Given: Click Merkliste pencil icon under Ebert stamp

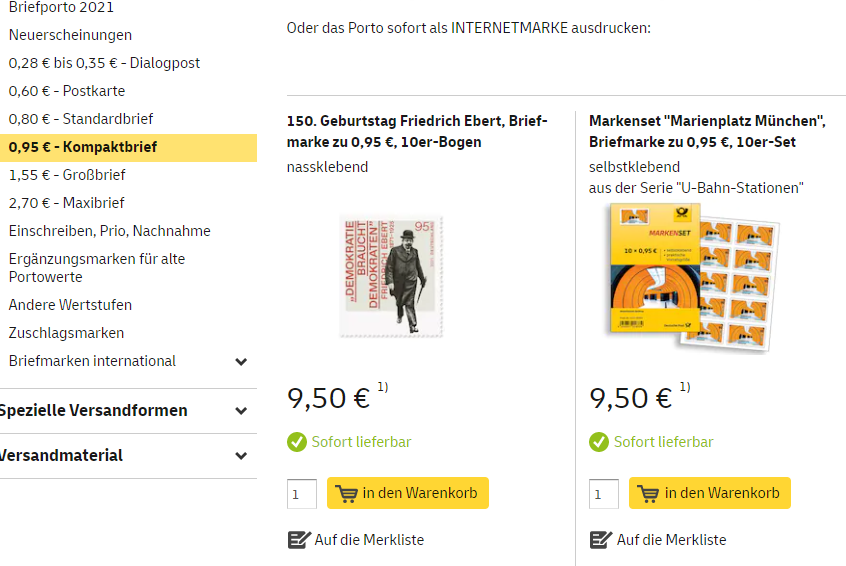Looking at the screenshot, I should [x=299, y=540].
